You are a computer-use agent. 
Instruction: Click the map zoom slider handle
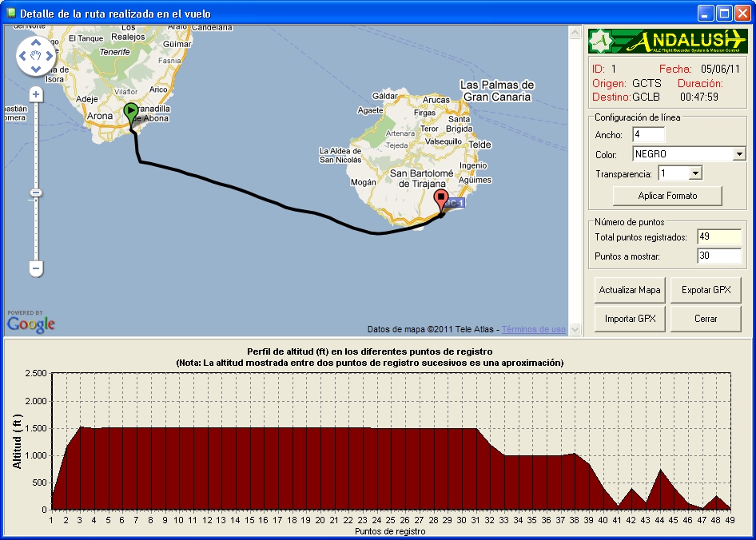(36, 193)
